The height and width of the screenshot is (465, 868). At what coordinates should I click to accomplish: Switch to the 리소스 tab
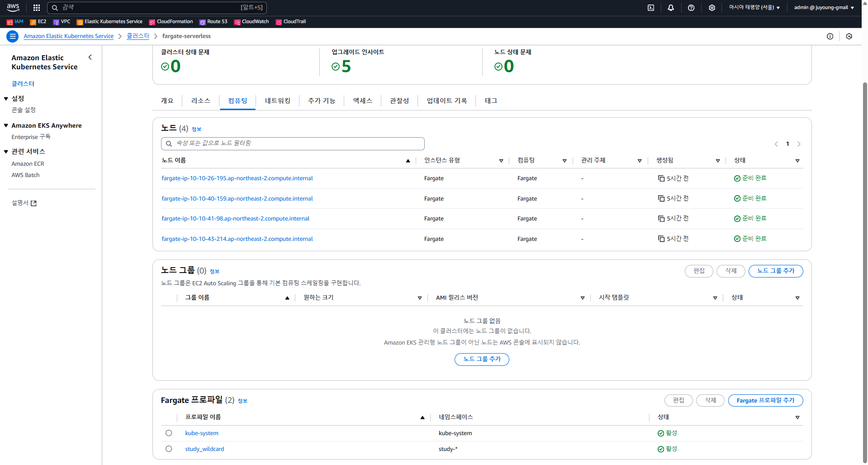pyautogui.click(x=201, y=101)
